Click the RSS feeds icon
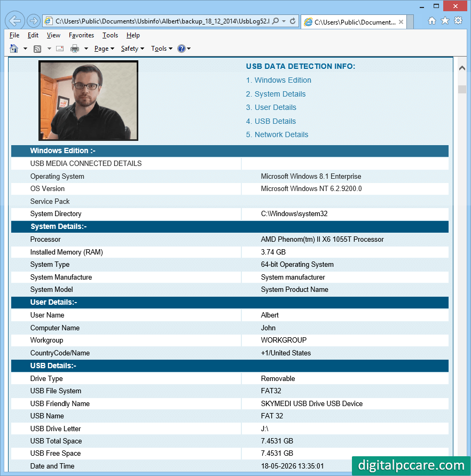 coord(37,49)
